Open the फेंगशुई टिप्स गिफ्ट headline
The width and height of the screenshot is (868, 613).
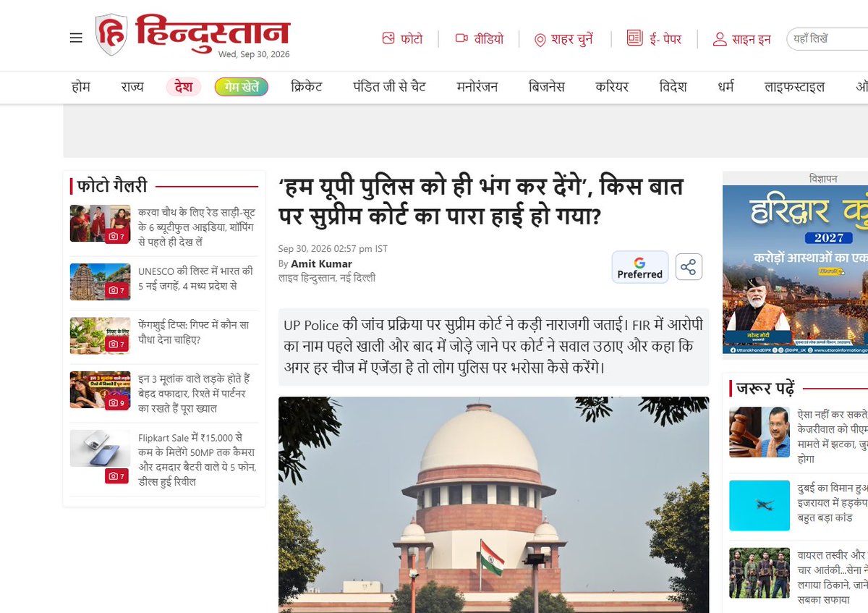(x=192, y=333)
